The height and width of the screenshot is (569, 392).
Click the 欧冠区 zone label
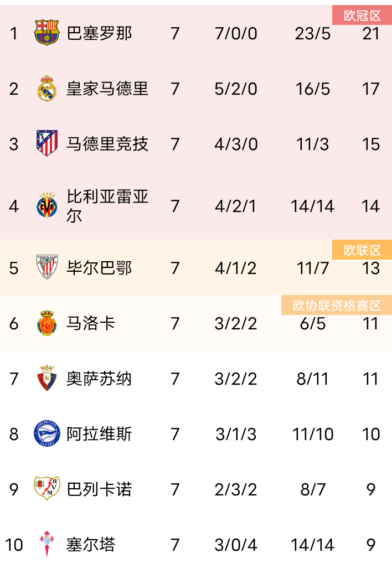tap(362, 15)
